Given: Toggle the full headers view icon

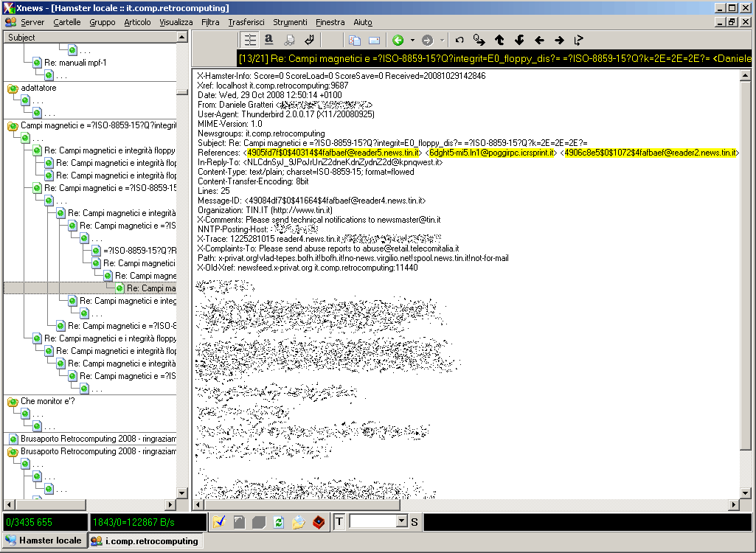Looking at the screenshot, I should click(250, 40).
